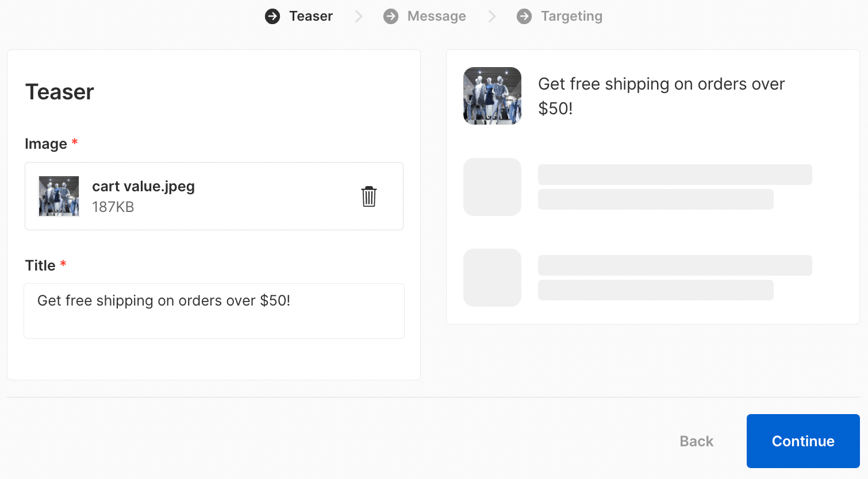Click the second gray placeholder square in preview
Viewport: 868px width, 479px height.
coord(492,278)
